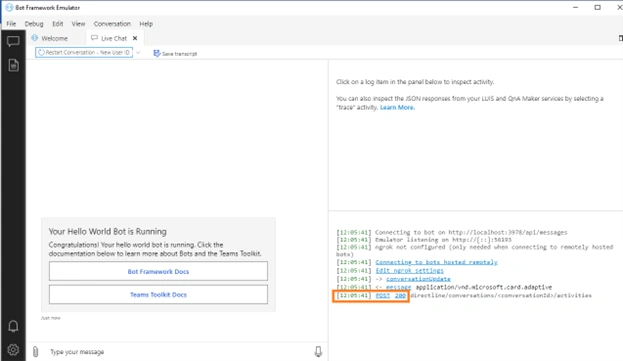Click Restart Conversation - New User ID
Image resolution: width=623 pixels, height=361 pixels.
(x=84, y=52)
